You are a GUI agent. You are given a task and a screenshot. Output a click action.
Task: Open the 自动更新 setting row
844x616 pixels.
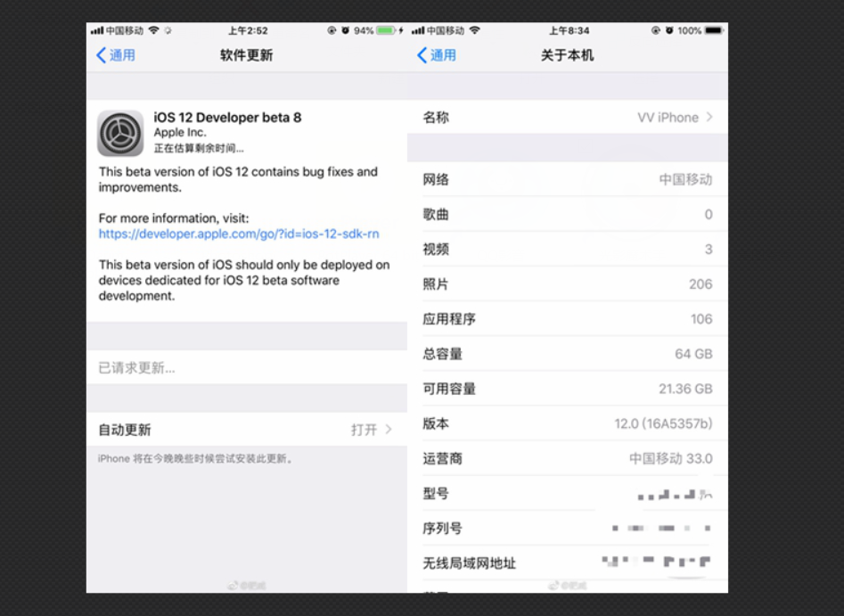pos(247,429)
